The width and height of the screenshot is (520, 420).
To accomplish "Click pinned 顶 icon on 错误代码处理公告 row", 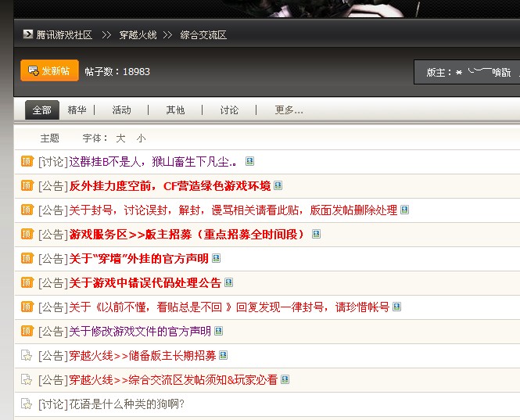I will 27,282.
